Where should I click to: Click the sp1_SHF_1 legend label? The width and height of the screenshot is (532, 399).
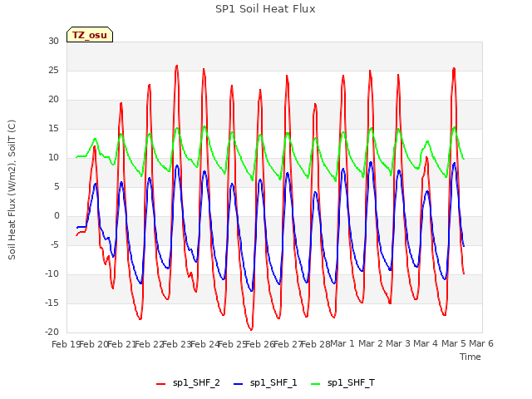273,383
